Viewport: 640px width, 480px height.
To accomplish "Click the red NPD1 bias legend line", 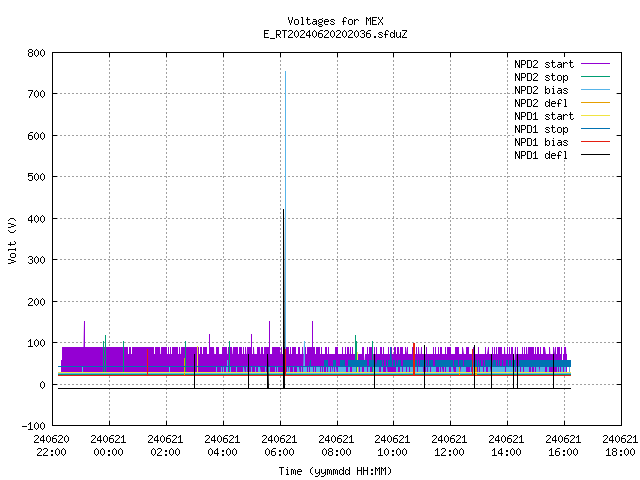I will coord(595,142).
